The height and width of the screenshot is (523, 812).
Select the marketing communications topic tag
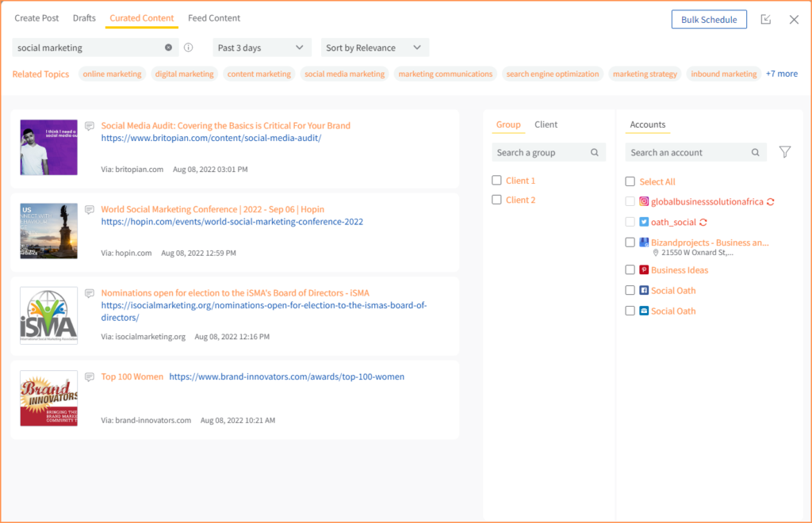point(446,74)
